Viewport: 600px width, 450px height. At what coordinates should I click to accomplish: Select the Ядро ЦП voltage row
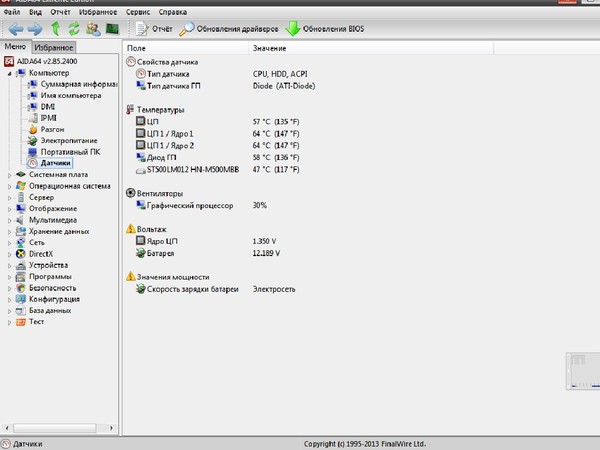point(208,241)
